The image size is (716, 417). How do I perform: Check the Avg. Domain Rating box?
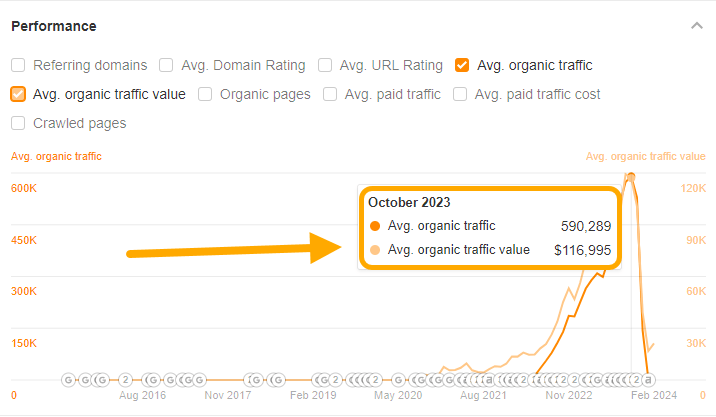click(x=168, y=65)
